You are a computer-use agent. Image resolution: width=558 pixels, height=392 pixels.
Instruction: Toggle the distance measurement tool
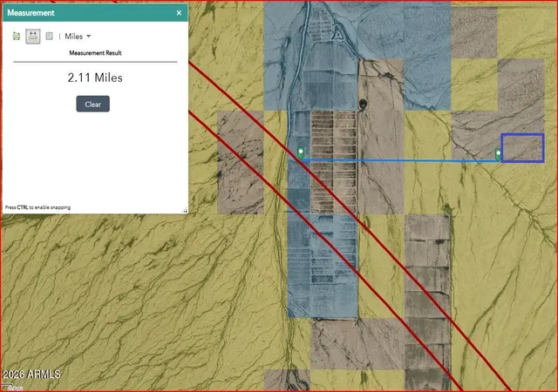pyautogui.click(x=33, y=36)
